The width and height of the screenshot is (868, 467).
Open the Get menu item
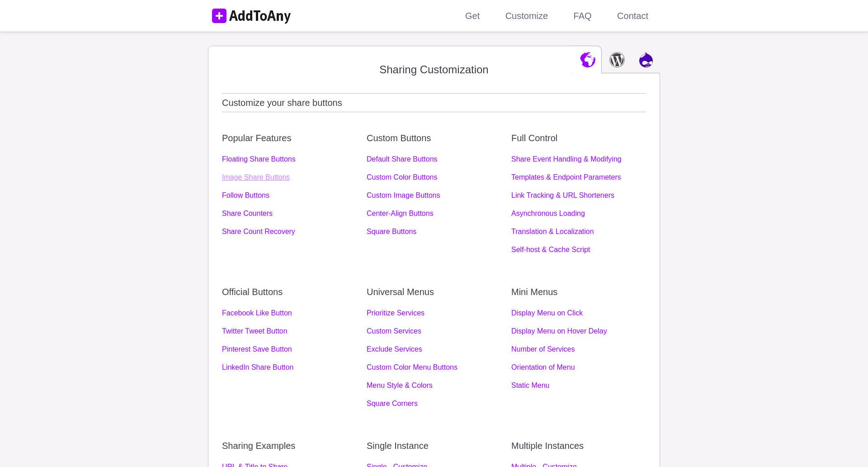[x=472, y=16]
